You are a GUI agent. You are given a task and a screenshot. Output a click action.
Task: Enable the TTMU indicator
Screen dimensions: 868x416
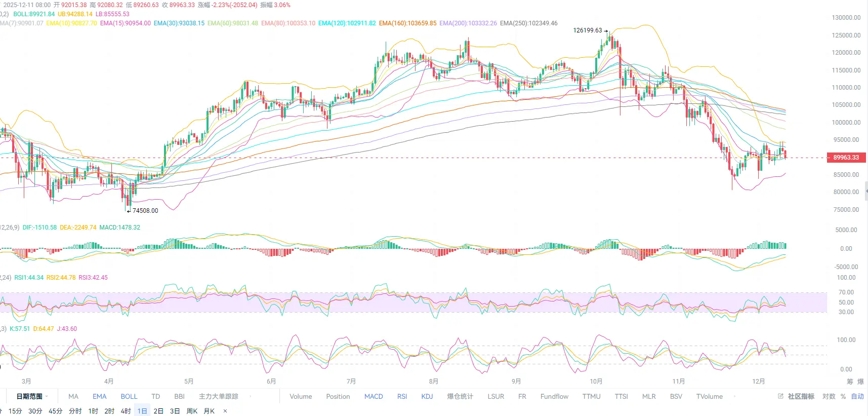592,396
